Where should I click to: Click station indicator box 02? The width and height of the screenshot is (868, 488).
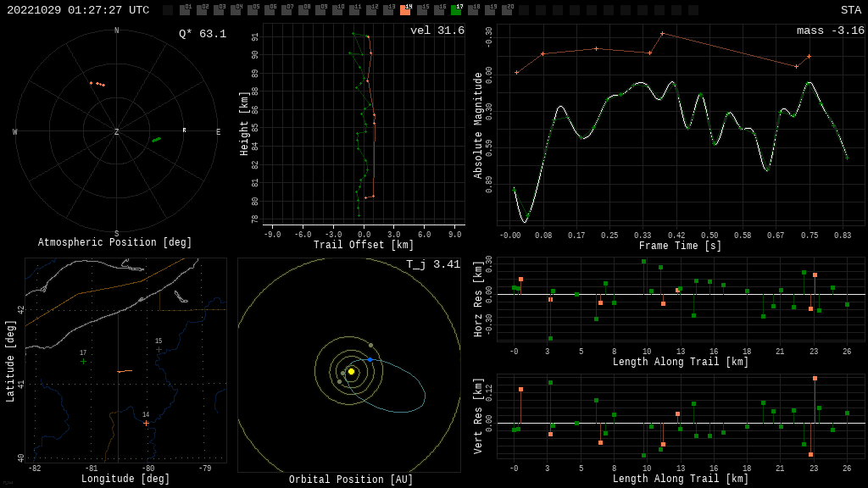click(202, 10)
